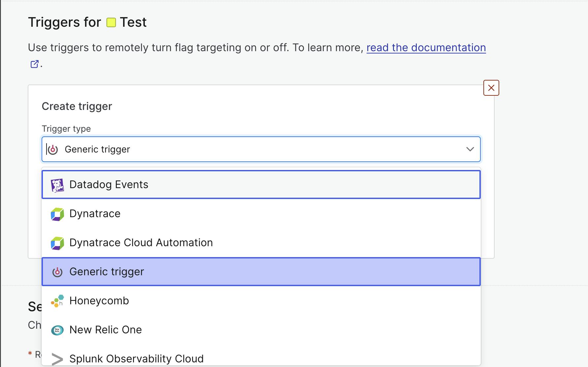Click the Dynatrace Cloud Automation icon
Viewport: 588px width, 367px height.
click(x=57, y=243)
